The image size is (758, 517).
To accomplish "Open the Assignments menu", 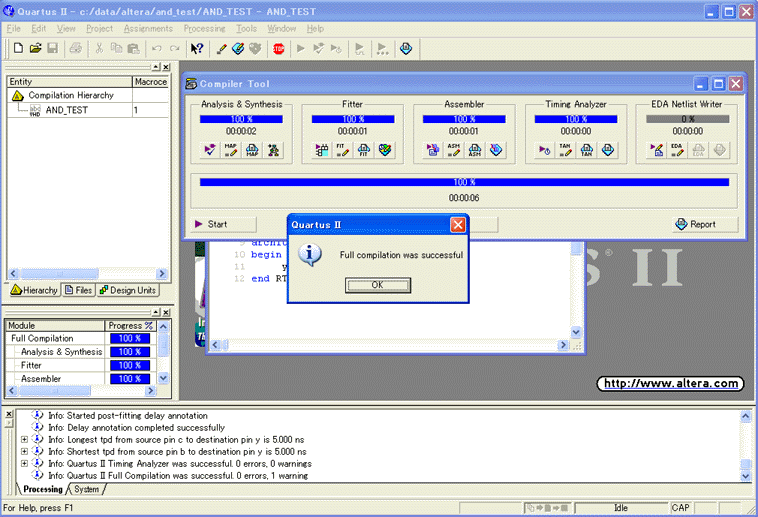I will 148,28.
